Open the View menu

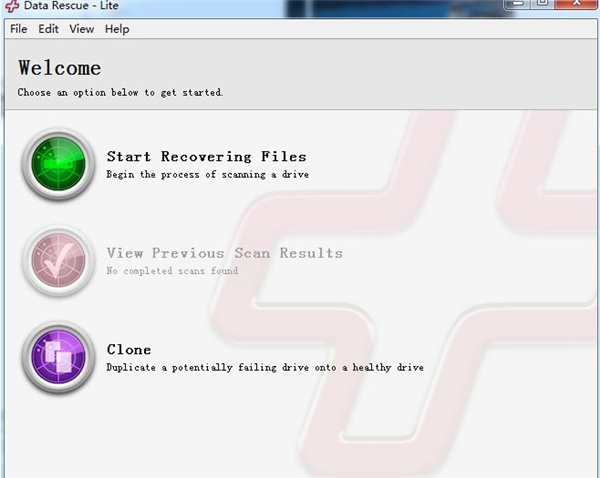click(81, 29)
